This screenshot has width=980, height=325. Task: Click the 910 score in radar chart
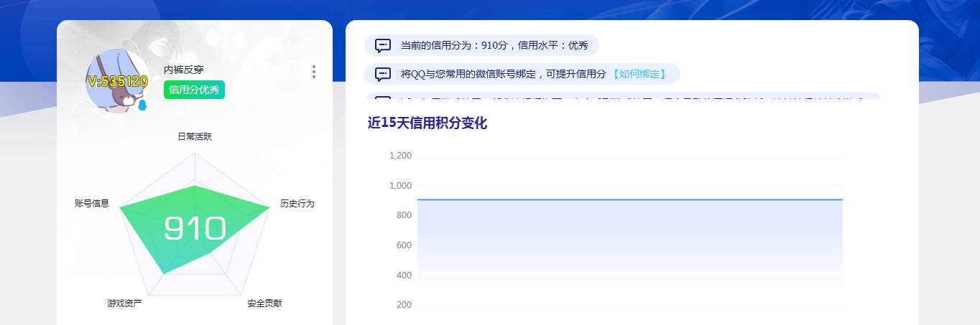(x=195, y=228)
